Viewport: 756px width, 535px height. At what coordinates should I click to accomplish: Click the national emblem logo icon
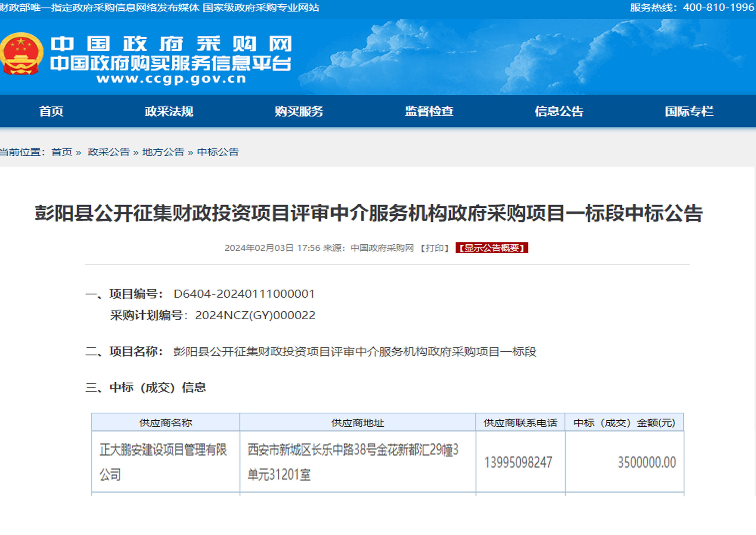pyautogui.click(x=21, y=54)
